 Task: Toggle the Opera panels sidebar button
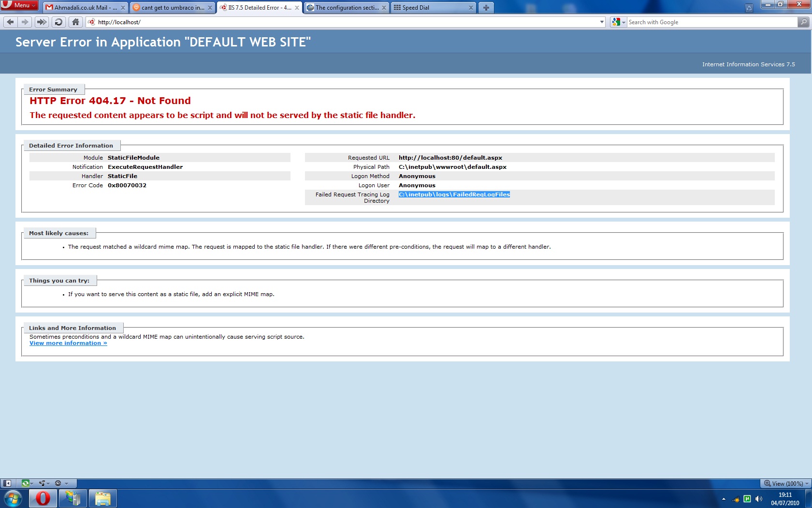click(x=7, y=483)
